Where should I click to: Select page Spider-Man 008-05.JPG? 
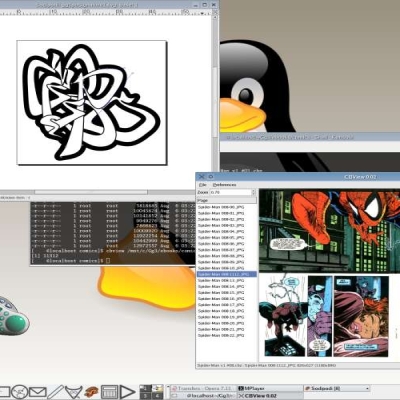tap(227, 238)
